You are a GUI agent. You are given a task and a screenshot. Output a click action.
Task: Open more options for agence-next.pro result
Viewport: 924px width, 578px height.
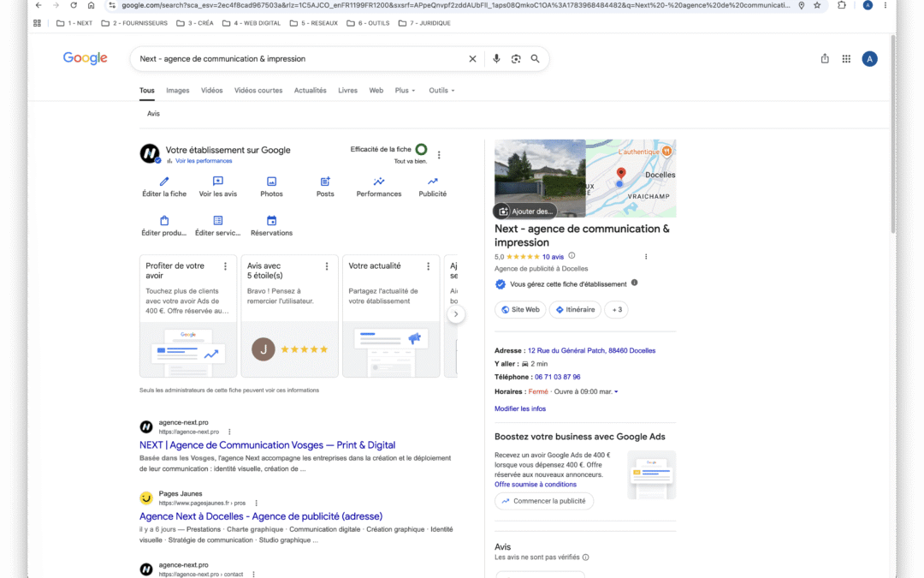(229, 432)
